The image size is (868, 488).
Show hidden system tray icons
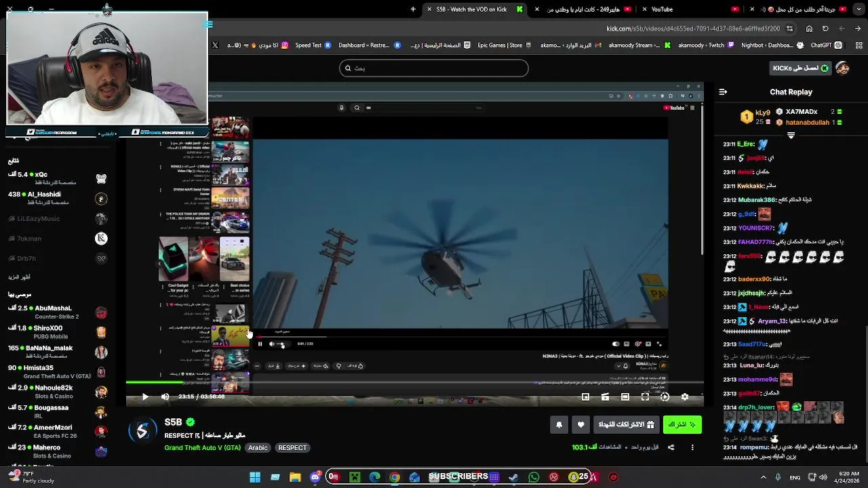click(764, 477)
